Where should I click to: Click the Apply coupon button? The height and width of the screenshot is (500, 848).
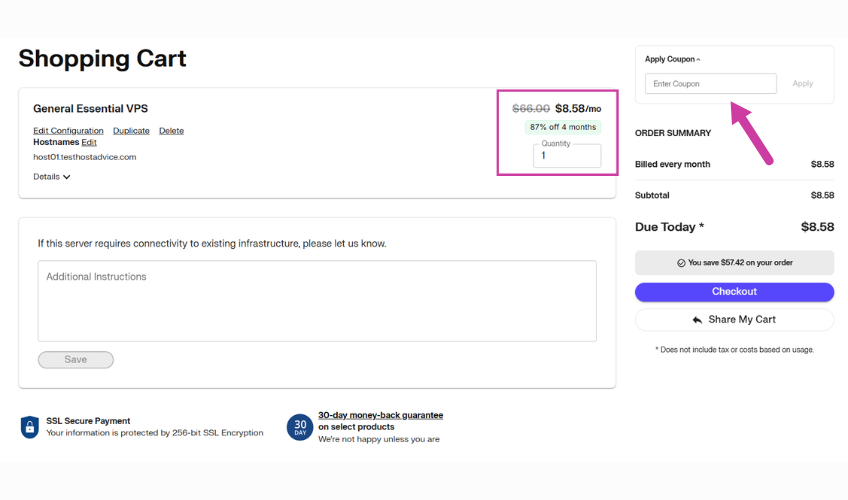[x=802, y=84]
